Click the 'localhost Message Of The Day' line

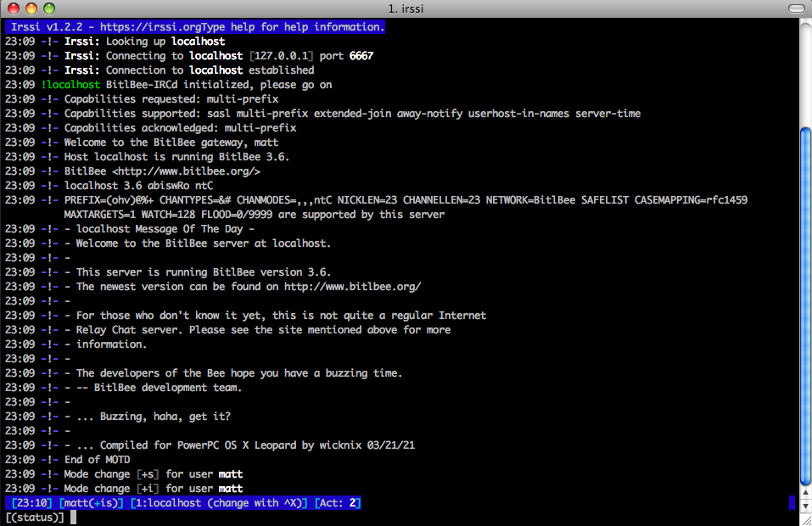pos(130,229)
